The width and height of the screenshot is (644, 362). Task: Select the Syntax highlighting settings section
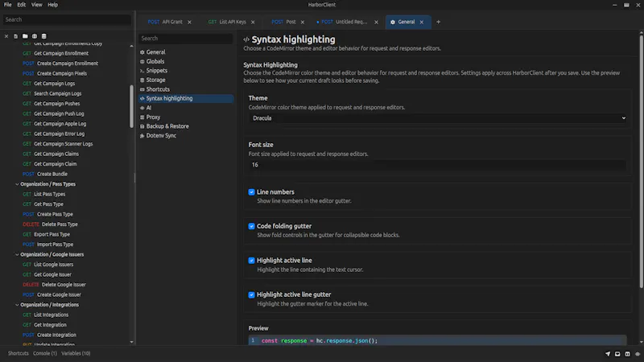(x=186, y=98)
